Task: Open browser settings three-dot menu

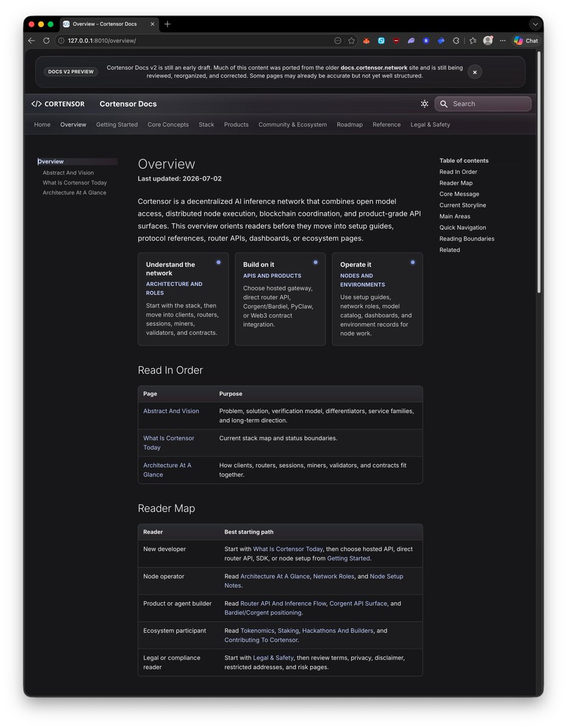Action: [502, 41]
